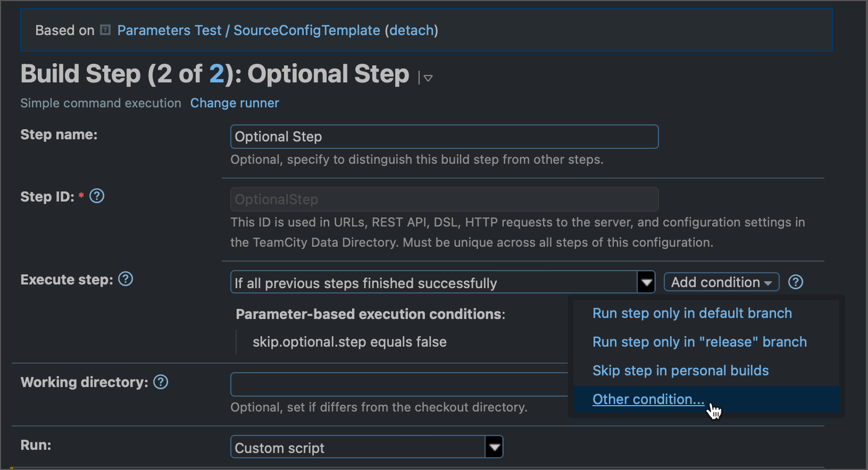This screenshot has height=470, width=868.
Task: Open the Step ID help tooltip
Action: (97, 196)
